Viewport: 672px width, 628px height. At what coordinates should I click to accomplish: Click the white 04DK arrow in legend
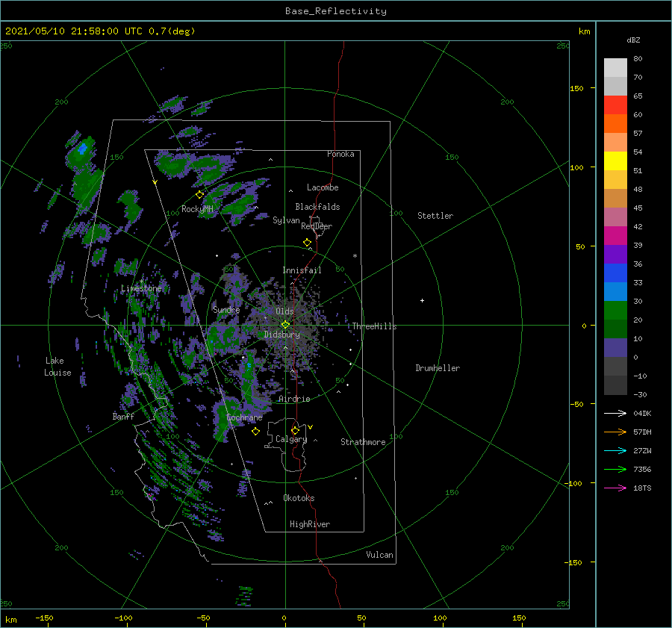pyautogui.click(x=615, y=413)
